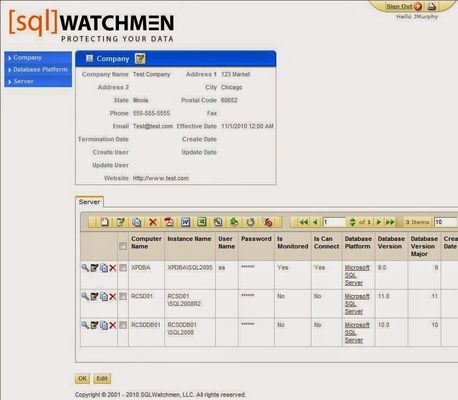Delete the RCSD01 server row
Image resolution: width=458 pixels, height=400 pixels.
click(x=113, y=297)
